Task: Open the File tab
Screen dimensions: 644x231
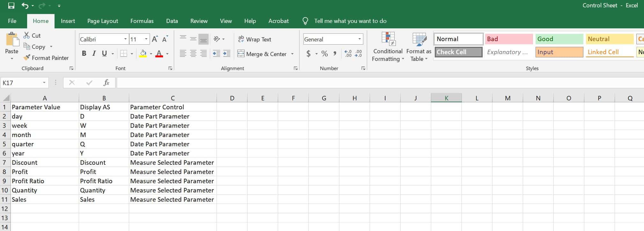Action: (x=12, y=21)
